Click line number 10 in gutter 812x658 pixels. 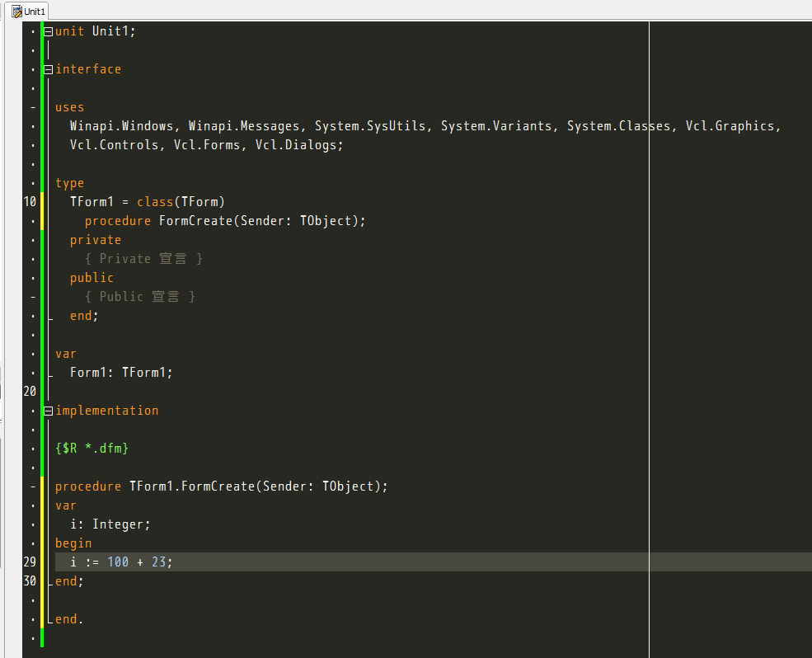click(x=30, y=202)
